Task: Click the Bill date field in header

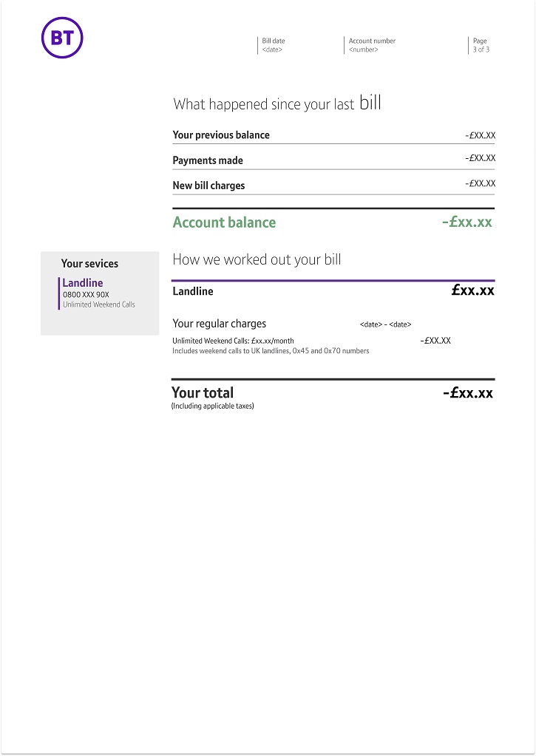Action: click(273, 45)
